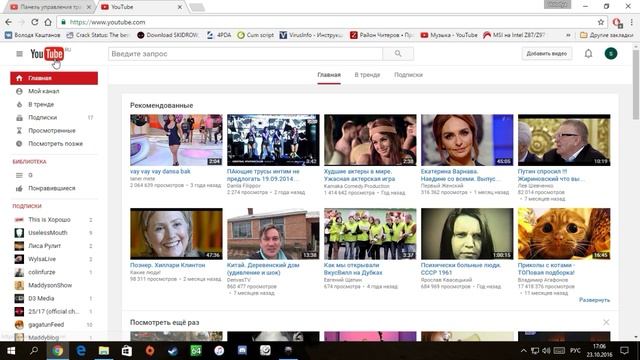Viewport: 640px width, 360px height.
Task: Open the hamburger guide menu icon
Action: 19,53
